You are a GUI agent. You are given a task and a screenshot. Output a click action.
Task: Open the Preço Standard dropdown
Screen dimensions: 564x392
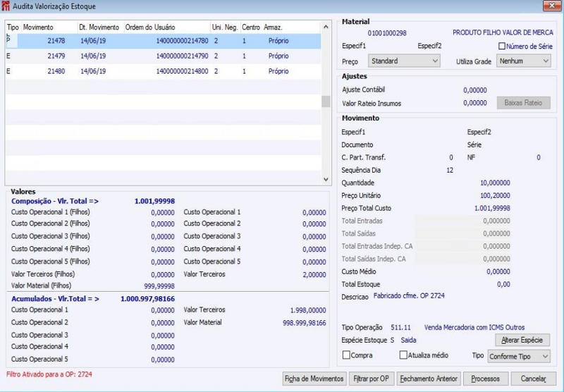click(404, 61)
